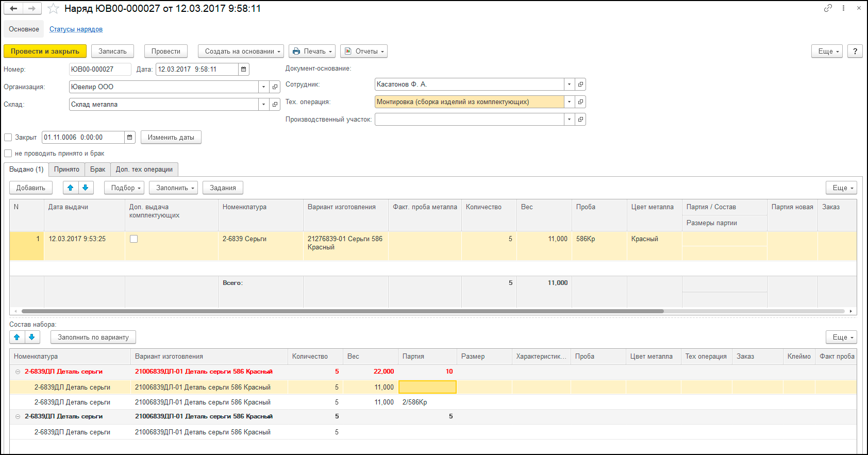The height and width of the screenshot is (455, 868).
Task: Collapse the first Деталь серьги group
Action: [x=18, y=372]
